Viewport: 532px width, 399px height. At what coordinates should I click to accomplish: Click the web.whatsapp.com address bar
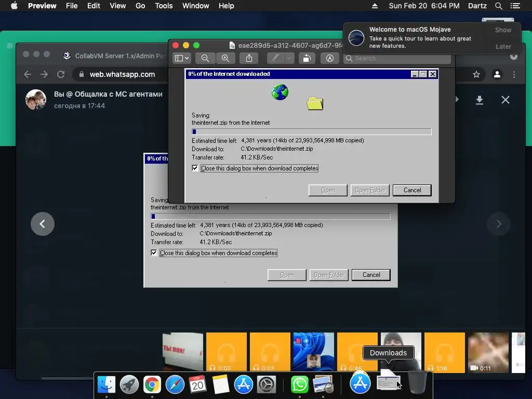tap(122, 74)
